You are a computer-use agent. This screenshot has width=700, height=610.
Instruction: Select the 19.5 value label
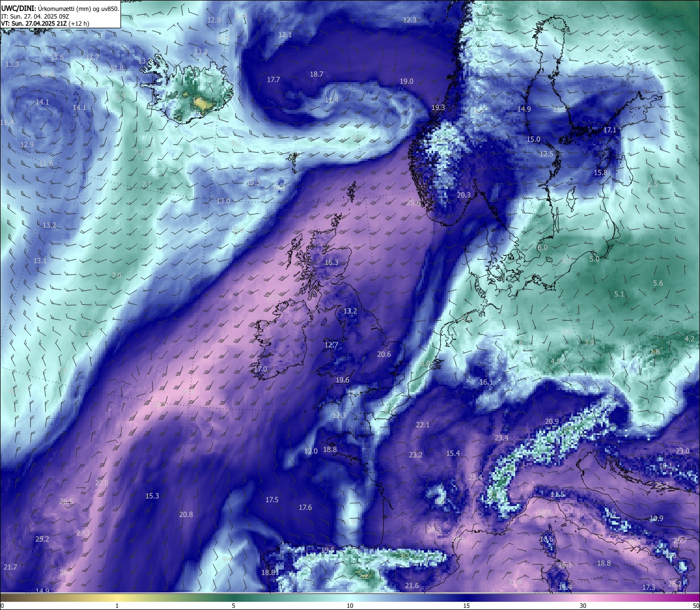click(x=328, y=550)
